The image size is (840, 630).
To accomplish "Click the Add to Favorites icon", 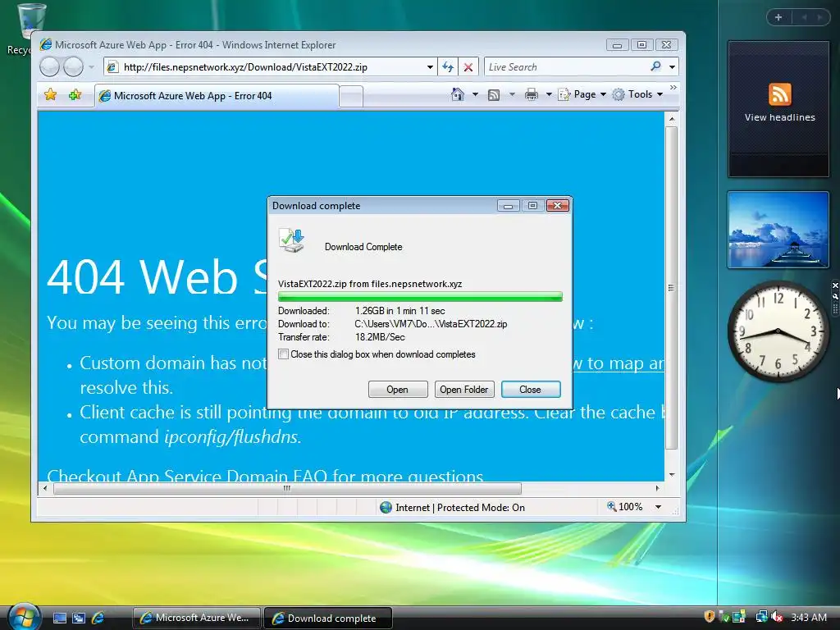I will (x=75, y=95).
